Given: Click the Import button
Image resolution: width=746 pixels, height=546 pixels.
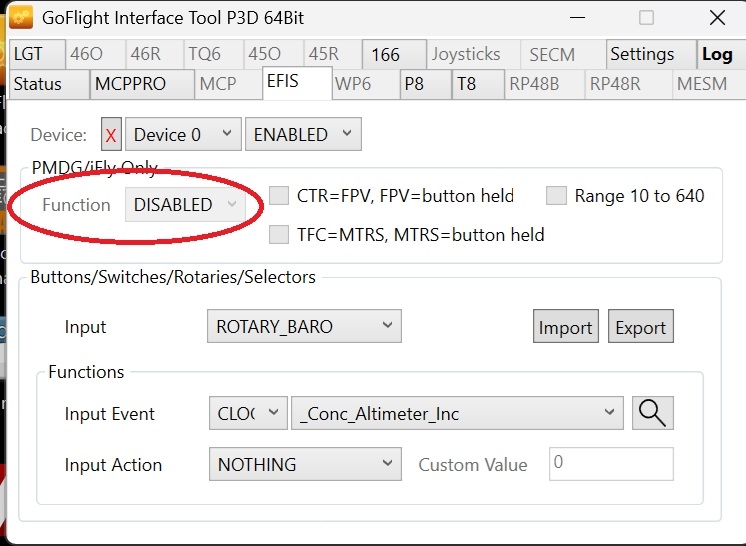Looking at the screenshot, I should pyautogui.click(x=566, y=326).
